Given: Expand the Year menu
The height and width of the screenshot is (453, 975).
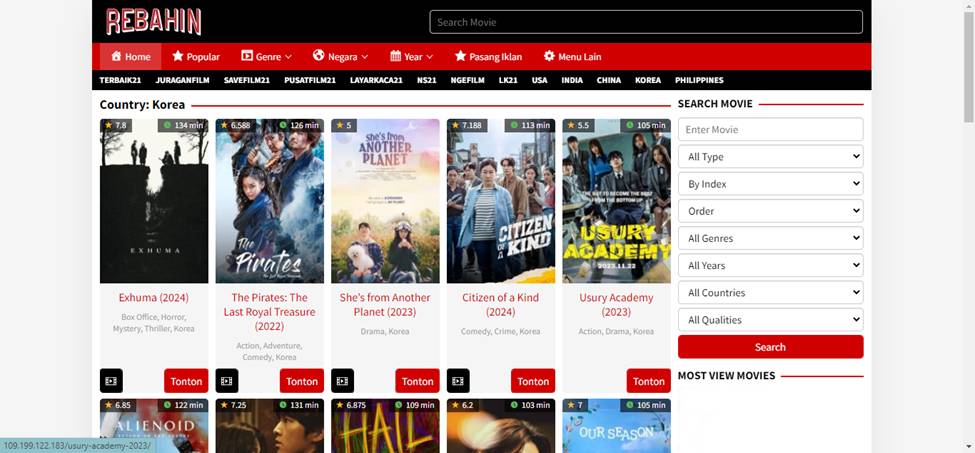Looking at the screenshot, I should click(x=412, y=57).
